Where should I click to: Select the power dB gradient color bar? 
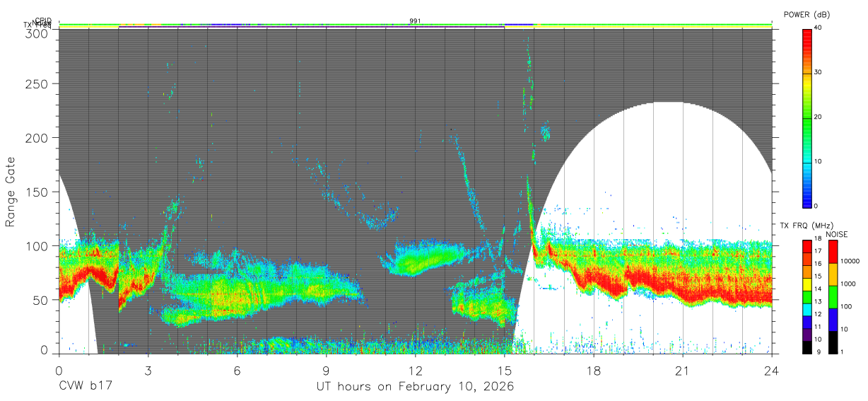[x=807, y=117]
